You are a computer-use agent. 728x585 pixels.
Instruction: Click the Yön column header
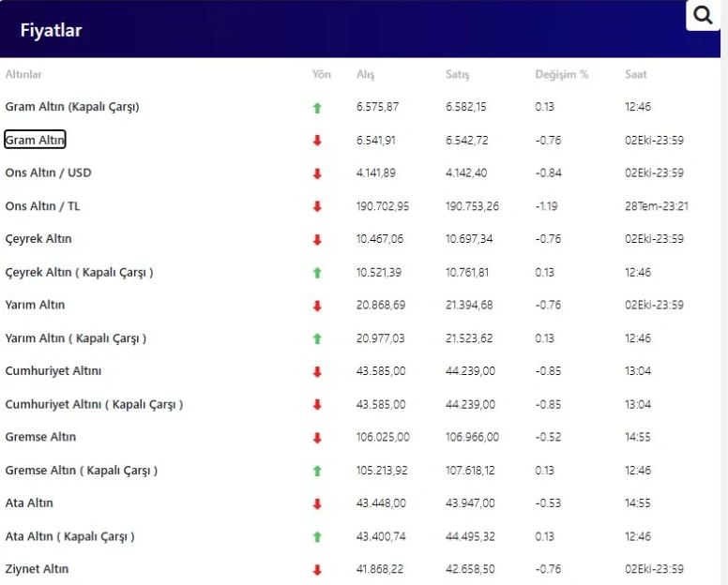pos(321,74)
